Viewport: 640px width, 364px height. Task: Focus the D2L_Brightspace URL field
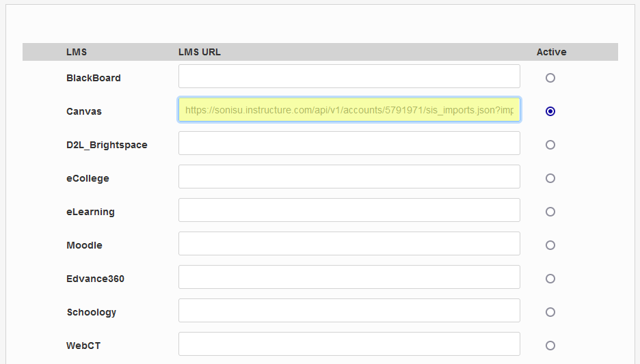click(x=349, y=143)
